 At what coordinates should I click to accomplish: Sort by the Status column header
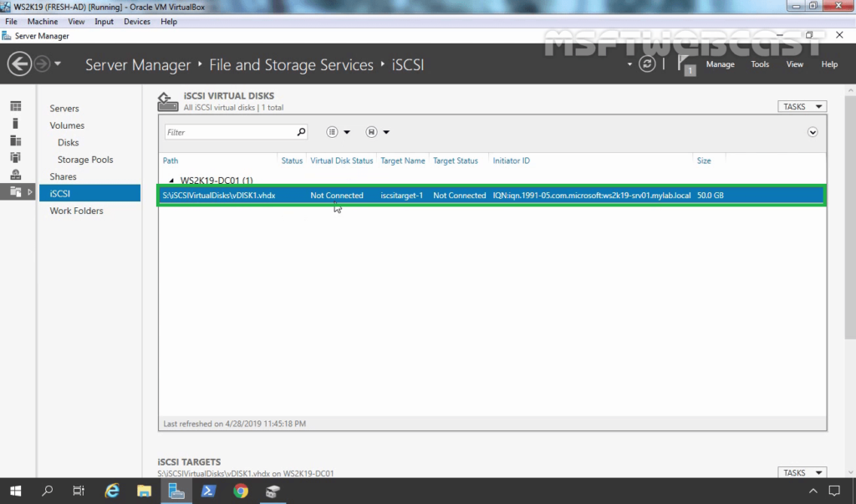point(292,160)
